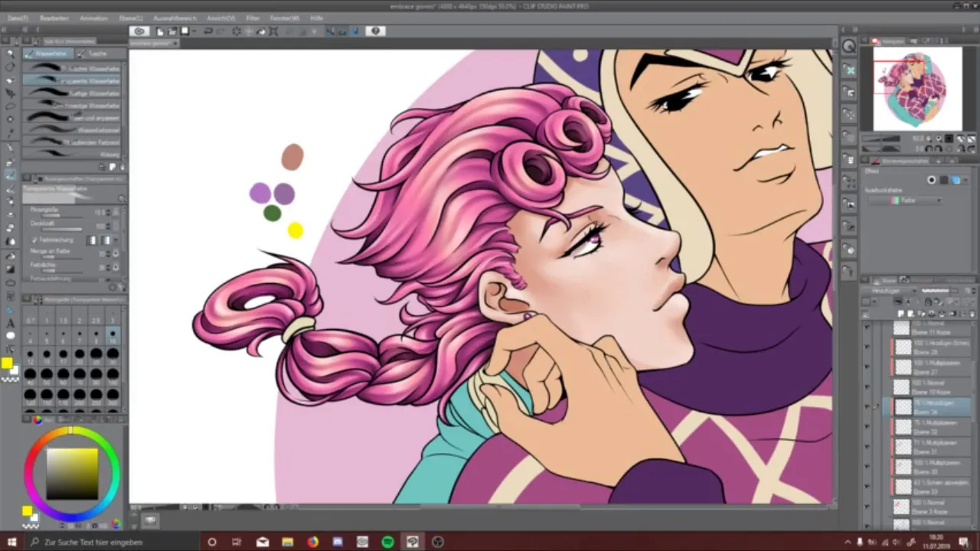
Task: Select the fill bucket tool
Action: (10, 256)
